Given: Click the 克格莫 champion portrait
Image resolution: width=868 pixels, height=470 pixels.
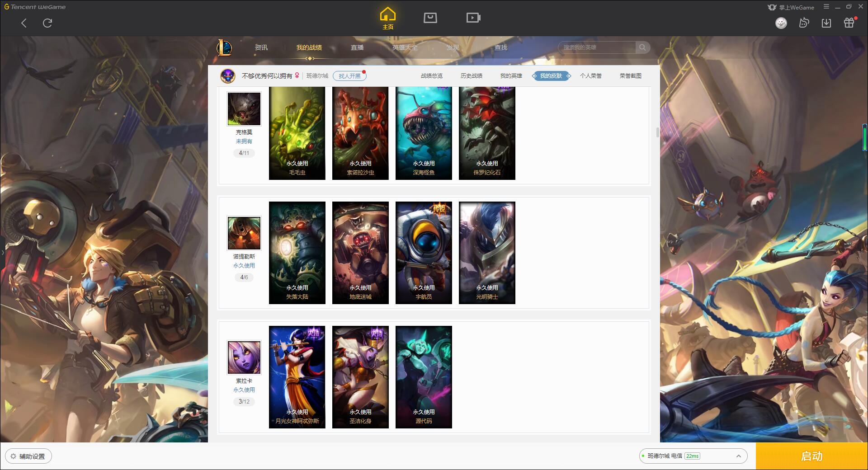Looking at the screenshot, I should coord(244,109).
